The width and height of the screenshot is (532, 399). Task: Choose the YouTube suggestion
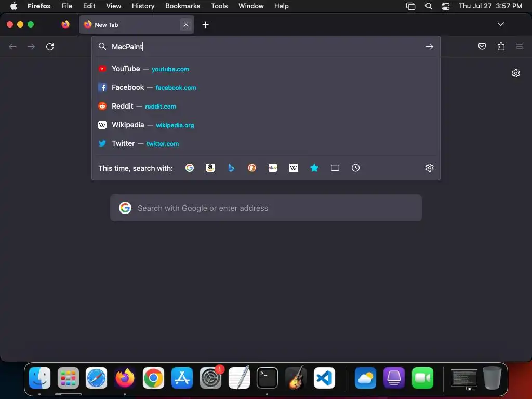tap(266, 69)
